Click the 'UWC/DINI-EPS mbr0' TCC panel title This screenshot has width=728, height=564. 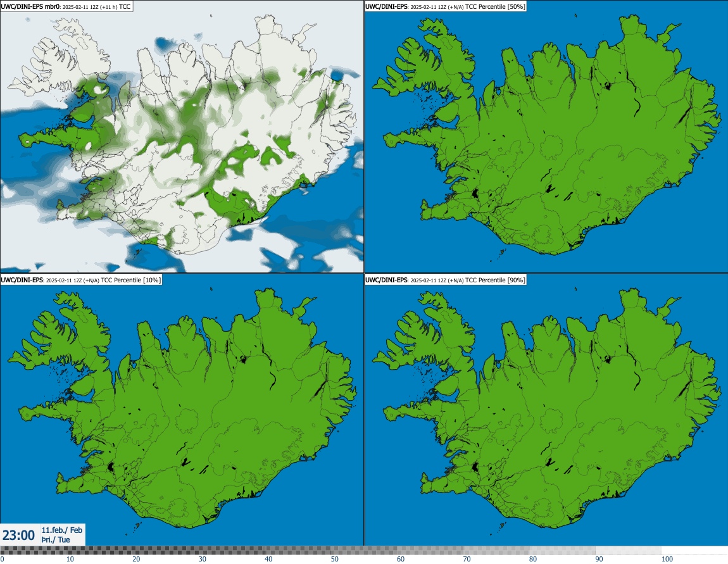click(66, 6)
